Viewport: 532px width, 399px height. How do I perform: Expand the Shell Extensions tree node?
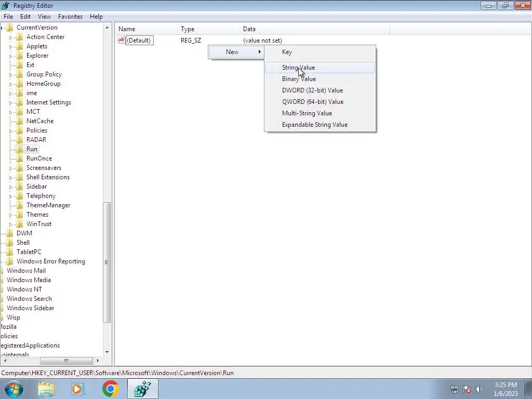(x=10, y=178)
